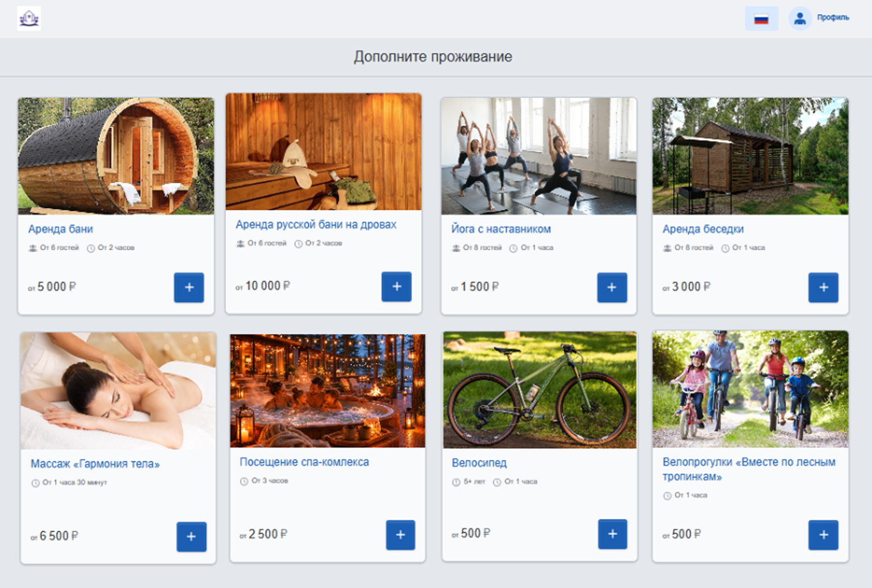Click the price 'от 1 500 ₽'

point(475,287)
